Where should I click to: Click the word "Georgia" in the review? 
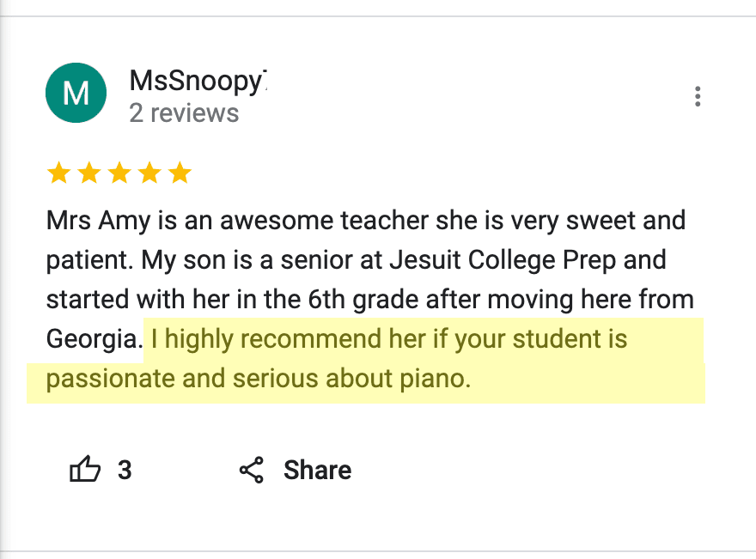click(93, 339)
